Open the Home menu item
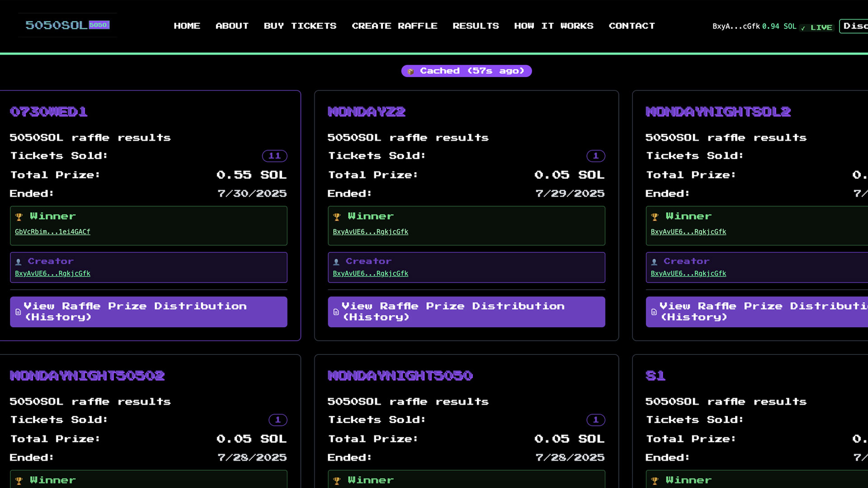Image resolution: width=868 pixels, height=488 pixels. (187, 26)
